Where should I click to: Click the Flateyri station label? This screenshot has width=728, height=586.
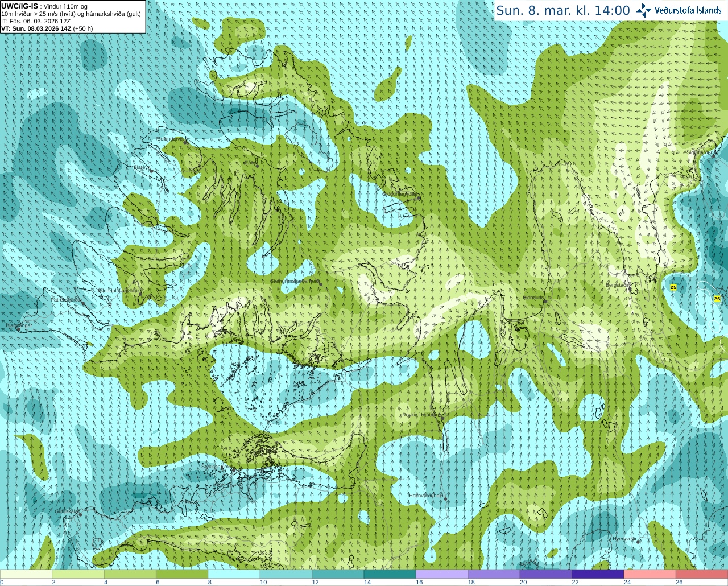click(142, 168)
